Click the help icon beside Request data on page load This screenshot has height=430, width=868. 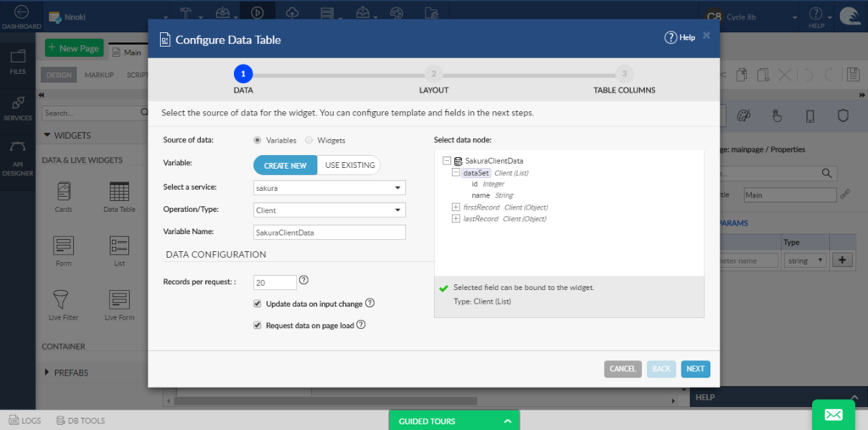(x=361, y=325)
